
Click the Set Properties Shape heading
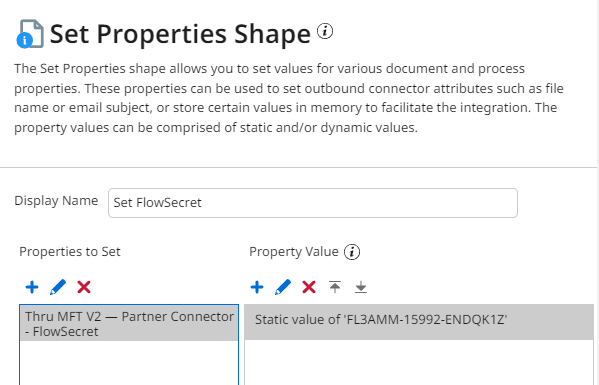[x=180, y=34]
